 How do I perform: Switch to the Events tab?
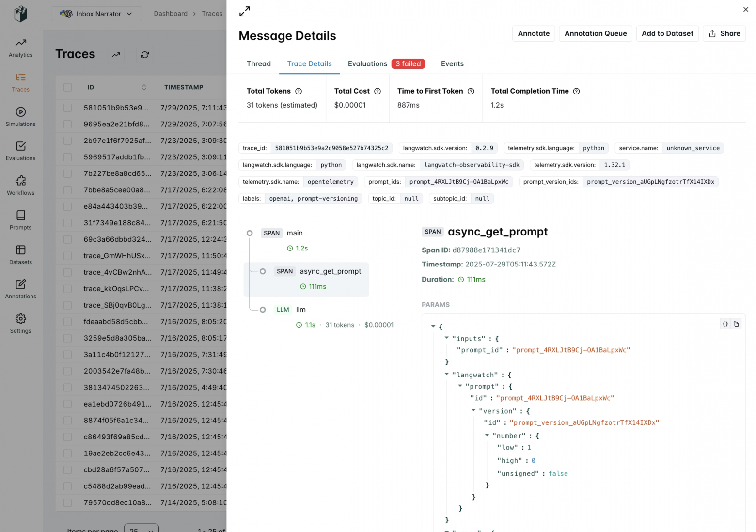tap(452, 63)
